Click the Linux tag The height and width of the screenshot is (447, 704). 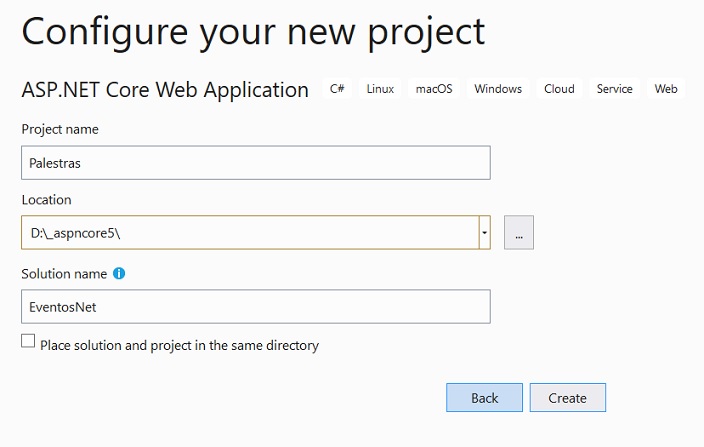pyautogui.click(x=380, y=88)
